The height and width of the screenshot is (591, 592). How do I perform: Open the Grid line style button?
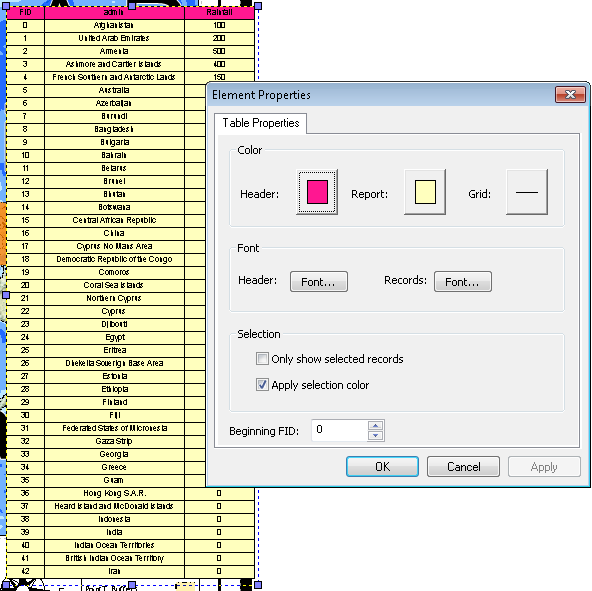[527, 192]
